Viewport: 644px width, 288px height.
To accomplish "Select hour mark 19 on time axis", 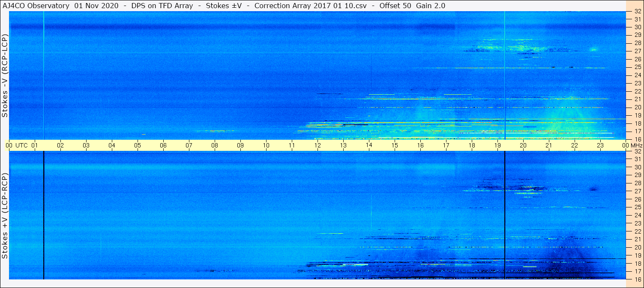I will pyautogui.click(x=497, y=145).
